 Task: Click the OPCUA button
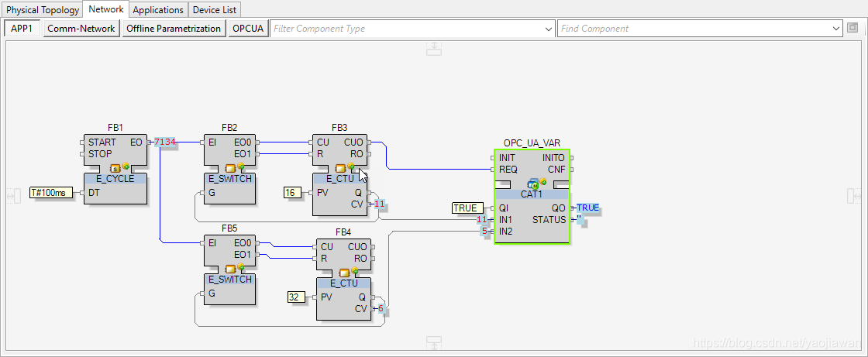point(248,29)
